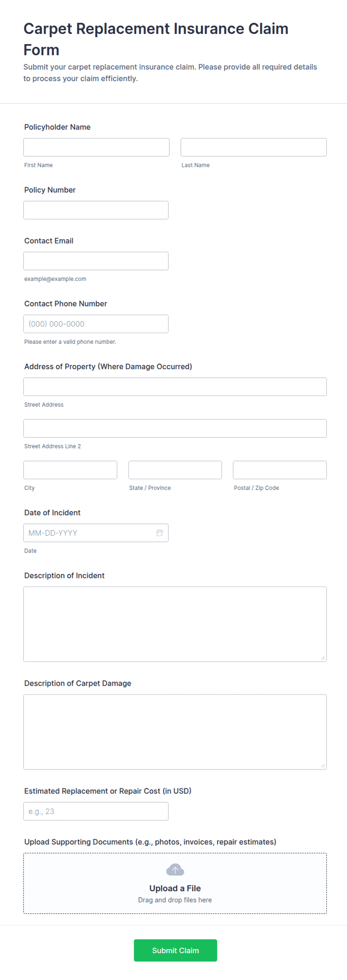Viewport: 347px width, 980px height.
Task: Select the Street Address input
Action: 175,387
